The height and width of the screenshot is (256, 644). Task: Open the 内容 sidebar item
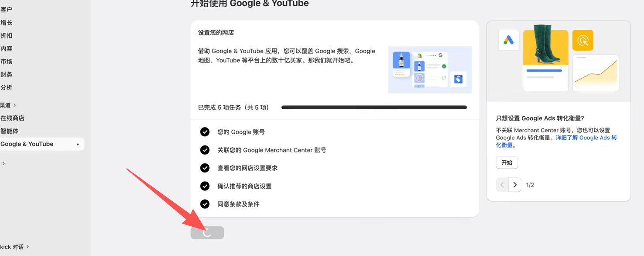click(7, 48)
